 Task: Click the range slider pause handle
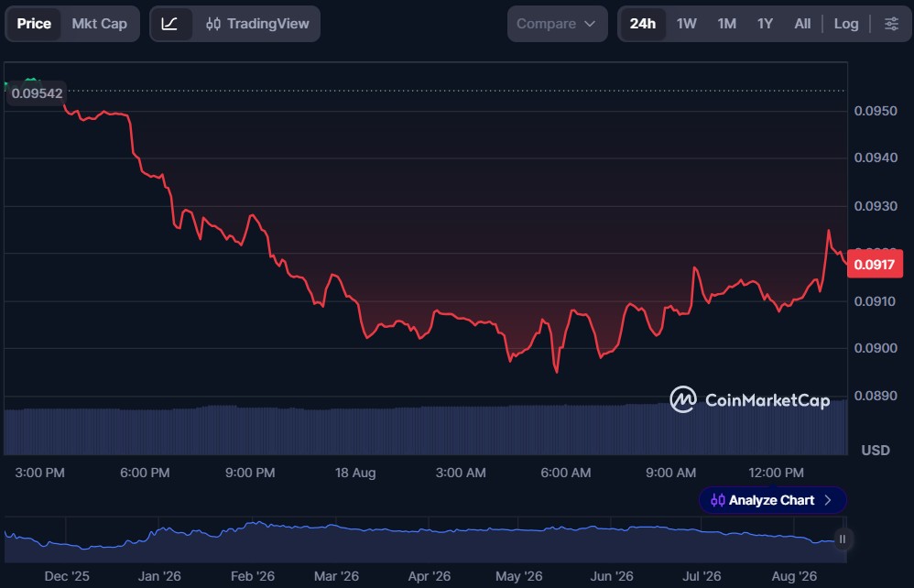(843, 539)
